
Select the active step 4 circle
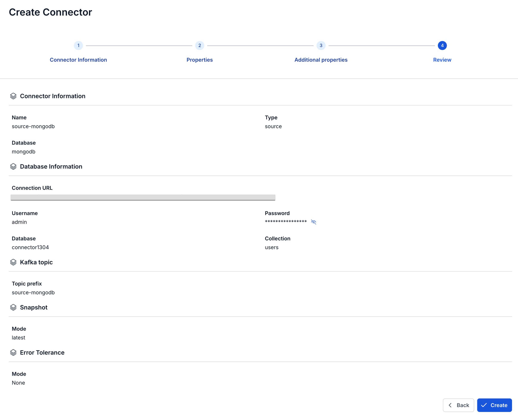click(442, 46)
